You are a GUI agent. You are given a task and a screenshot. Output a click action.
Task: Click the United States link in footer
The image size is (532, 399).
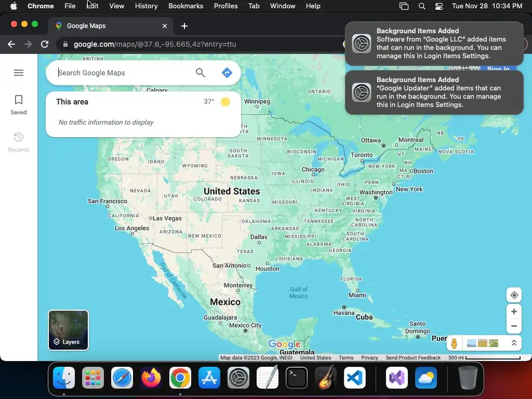(315, 357)
